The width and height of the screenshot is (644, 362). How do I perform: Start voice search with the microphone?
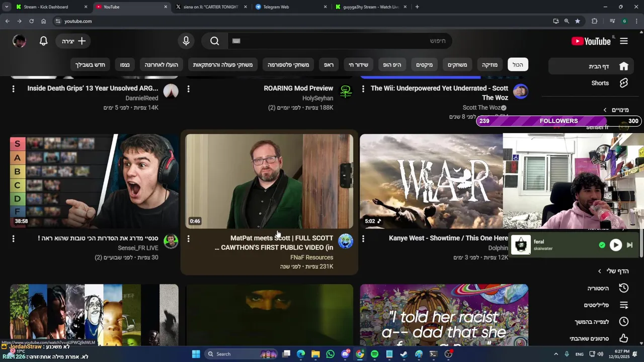[186, 41]
